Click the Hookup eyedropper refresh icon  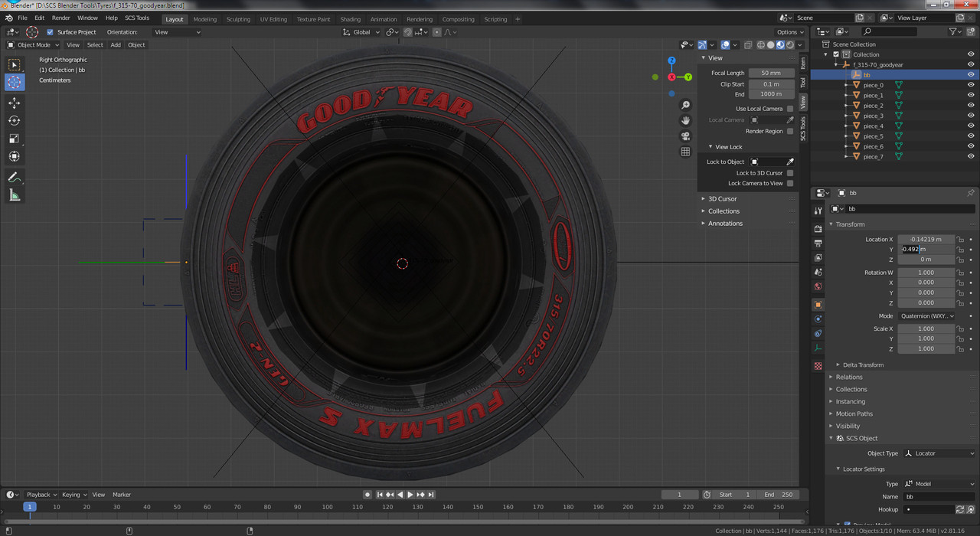point(960,509)
